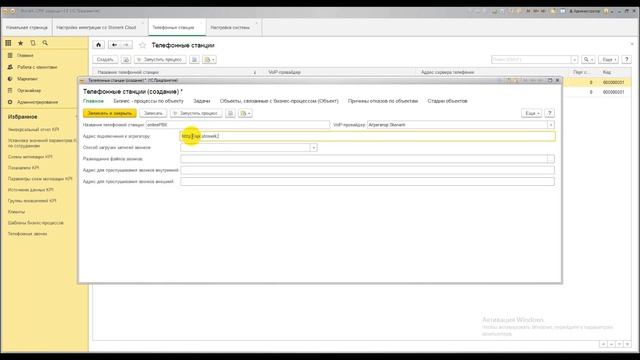Open Источники данных KPI in favorites
This screenshot has width=640, height=360.
(x=31, y=190)
